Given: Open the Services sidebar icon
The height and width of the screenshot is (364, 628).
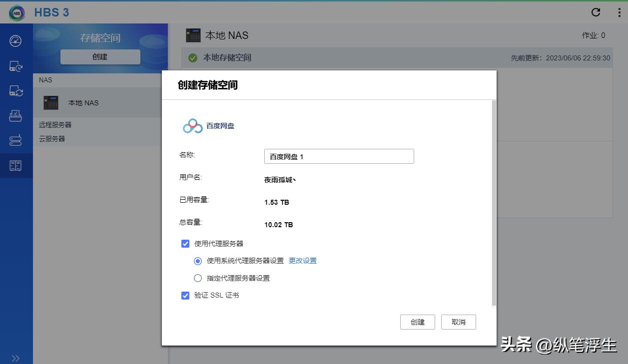Looking at the screenshot, I should (x=15, y=141).
